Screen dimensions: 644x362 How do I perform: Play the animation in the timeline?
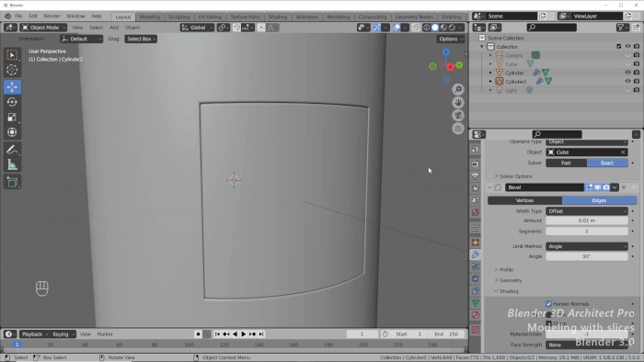[x=243, y=334]
